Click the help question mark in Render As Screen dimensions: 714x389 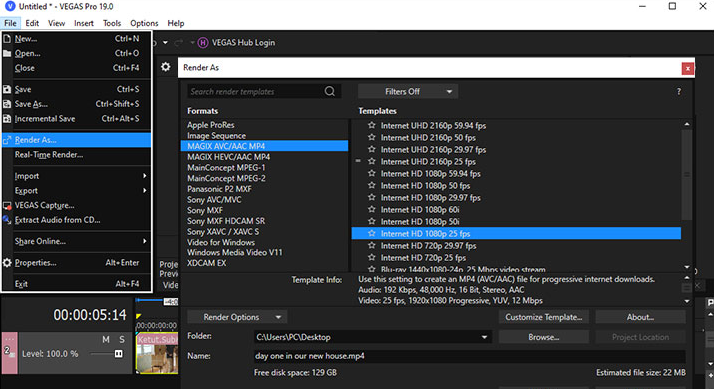[x=678, y=92]
